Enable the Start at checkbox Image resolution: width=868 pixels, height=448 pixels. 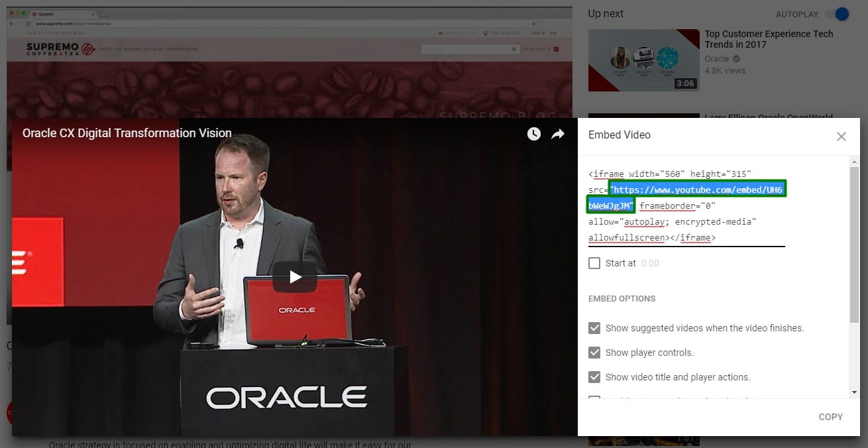click(x=594, y=263)
